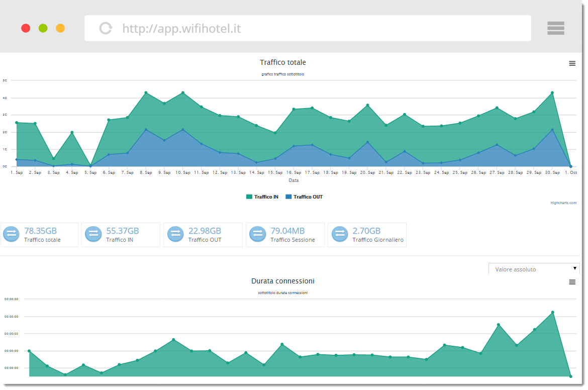
Task: Click the 78.35GB total traffic value
Action: 41,231
